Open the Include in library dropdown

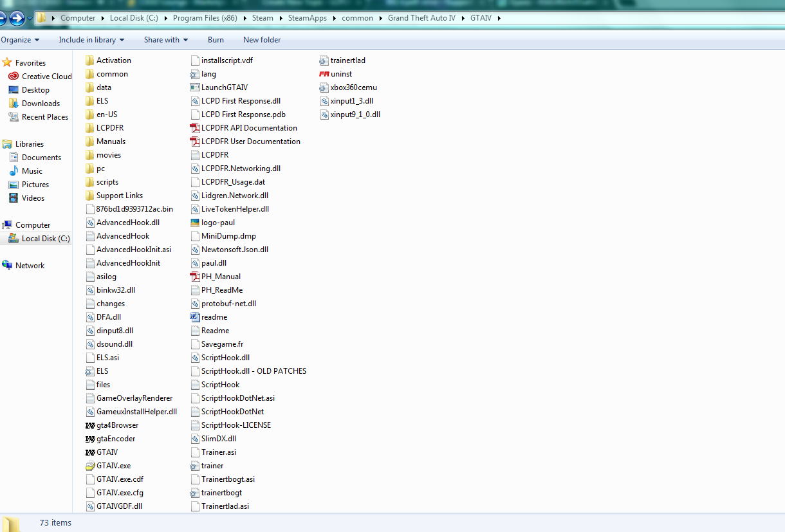pyautogui.click(x=92, y=40)
